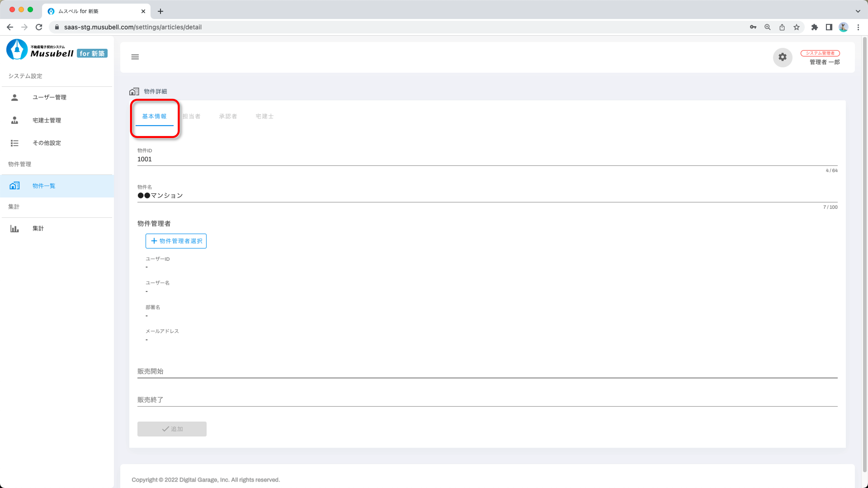Open 宅建士管理 in sidebar

point(47,120)
